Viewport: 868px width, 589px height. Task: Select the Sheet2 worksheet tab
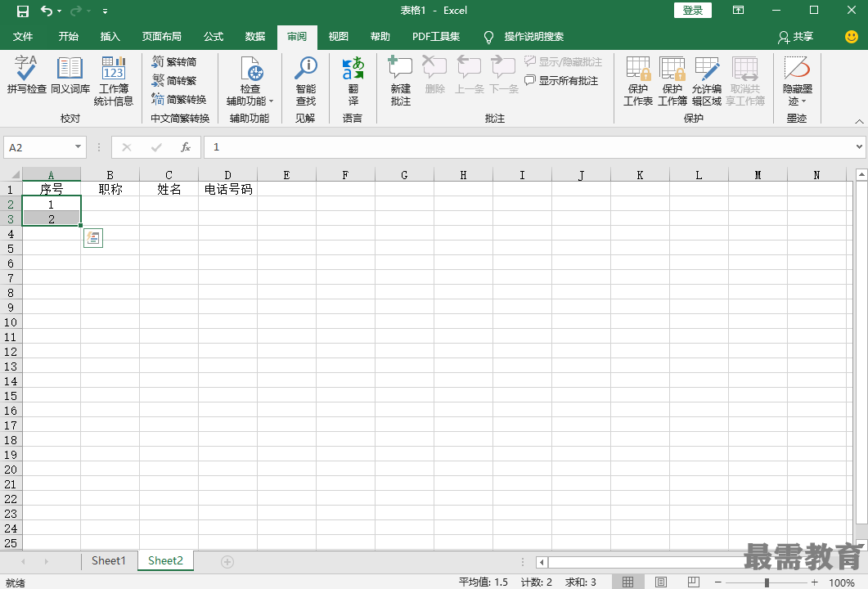pyautogui.click(x=165, y=560)
